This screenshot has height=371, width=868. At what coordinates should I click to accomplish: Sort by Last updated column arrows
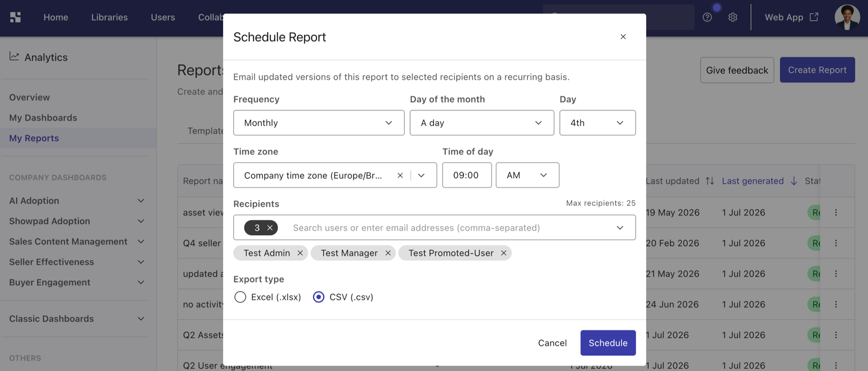pyautogui.click(x=710, y=181)
